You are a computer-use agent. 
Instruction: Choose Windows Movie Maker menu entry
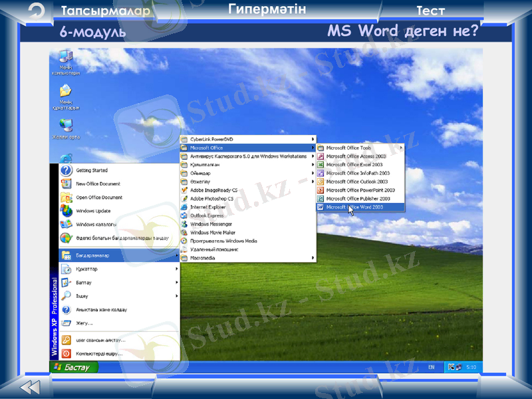213,233
